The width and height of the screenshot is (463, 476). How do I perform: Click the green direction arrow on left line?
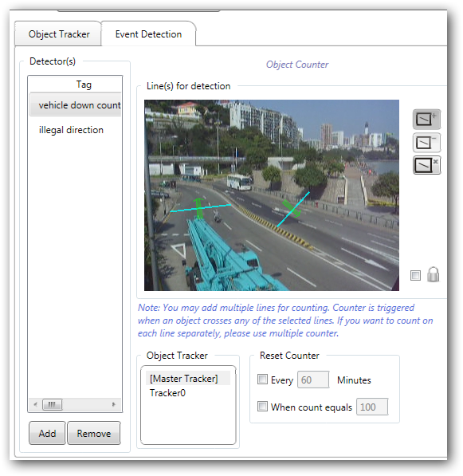tap(199, 208)
